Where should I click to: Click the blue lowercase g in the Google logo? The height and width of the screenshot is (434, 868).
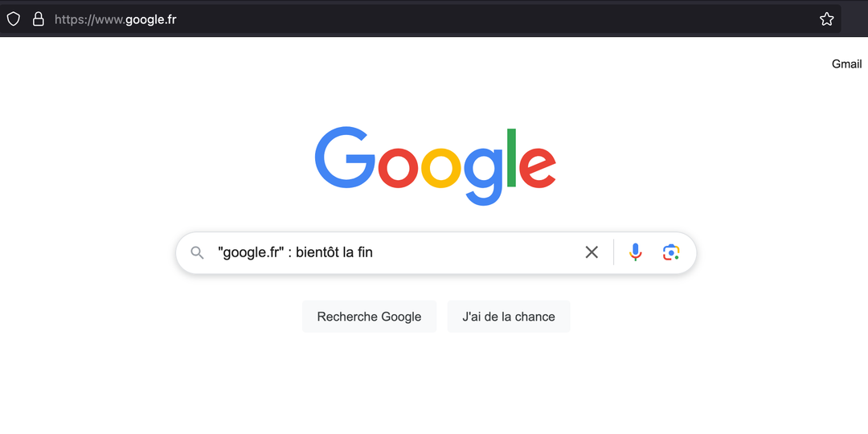pos(485,170)
